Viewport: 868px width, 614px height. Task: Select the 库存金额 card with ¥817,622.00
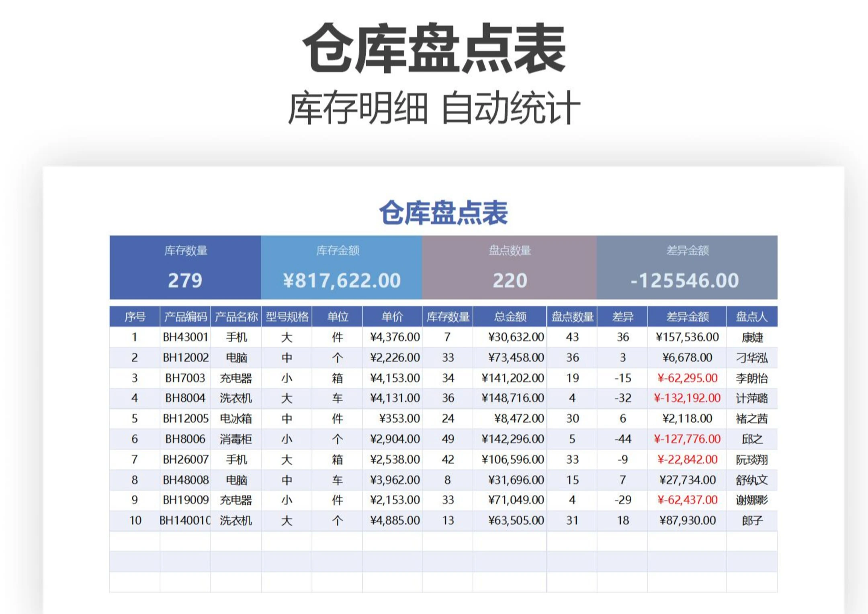tap(341, 267)
